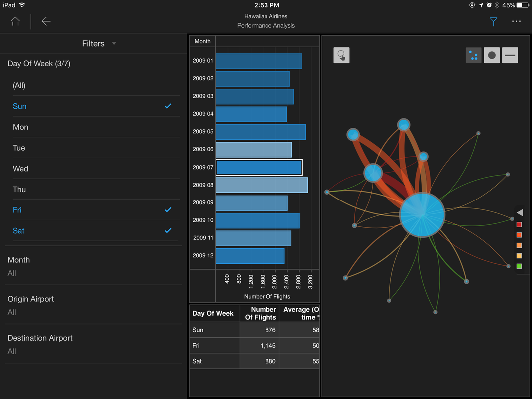The image size is (532, 399).
Task: Select the yellow-orange legend swatch
Action: click(x=519, y=256)
